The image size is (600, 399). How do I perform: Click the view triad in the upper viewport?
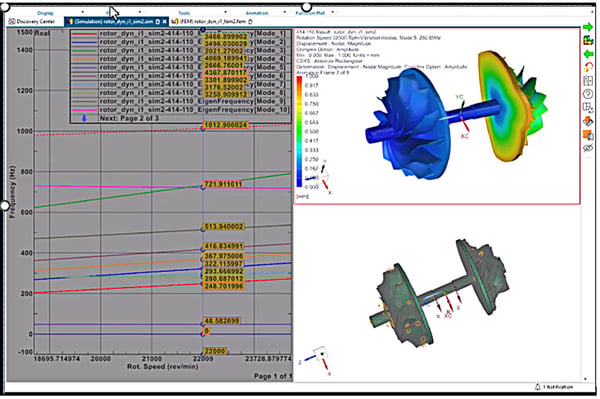coord(320,177)
